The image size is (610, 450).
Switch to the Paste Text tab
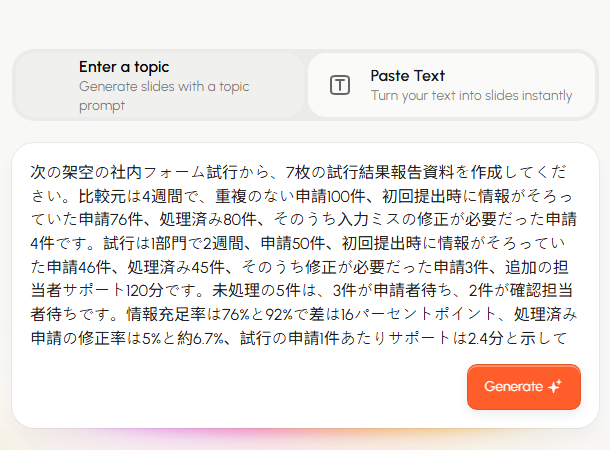451,85
